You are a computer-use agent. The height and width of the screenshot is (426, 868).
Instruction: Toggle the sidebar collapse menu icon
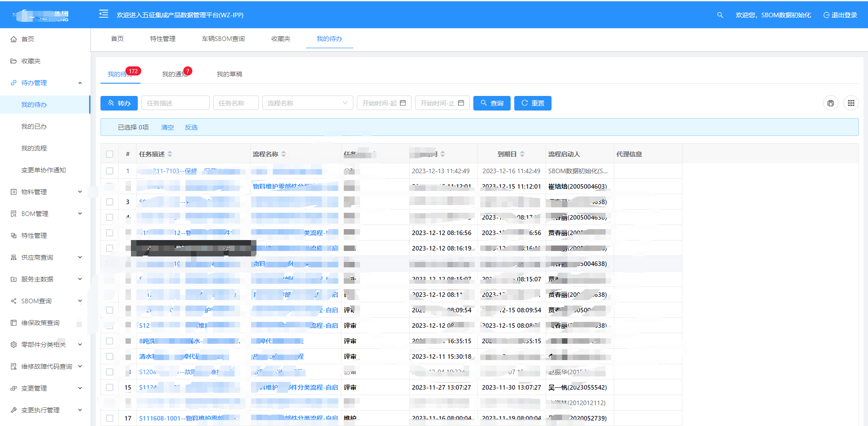104,14
